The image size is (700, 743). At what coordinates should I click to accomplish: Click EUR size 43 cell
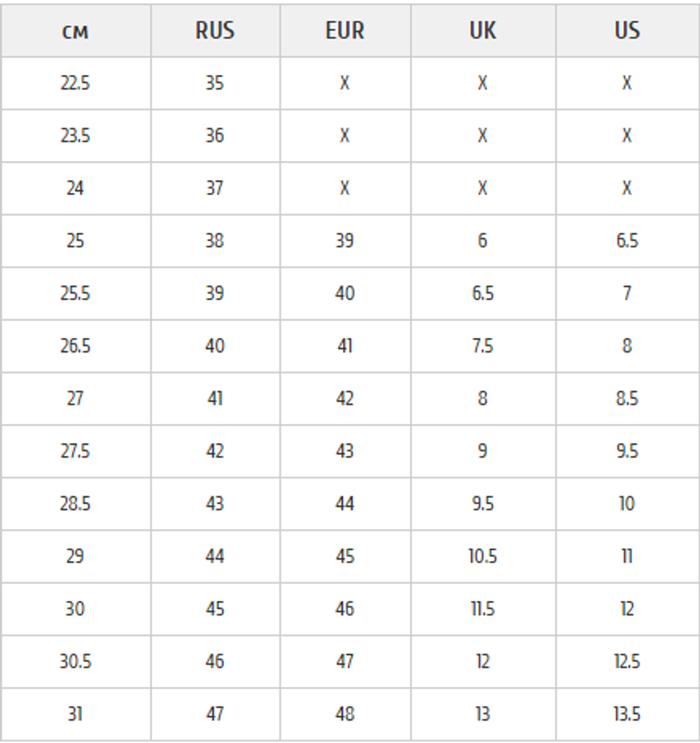[x=344, y=451]
